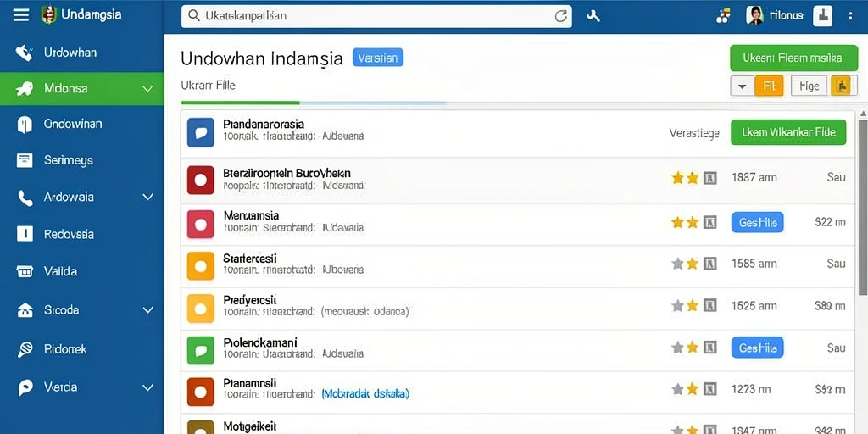Click in the Ukatelanpal search field
This screenshot has height=434, width=868.
[x=376, y=16]
